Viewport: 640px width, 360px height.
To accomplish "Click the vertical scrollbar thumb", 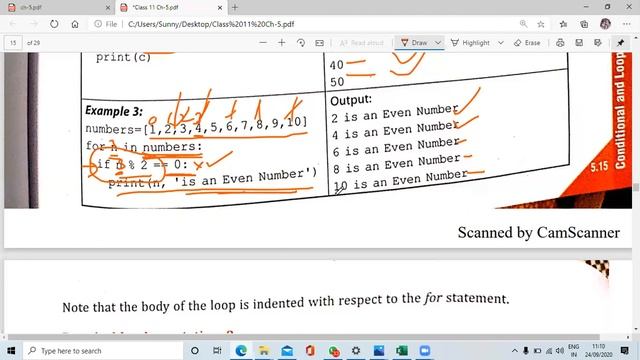I will point(636,187).
